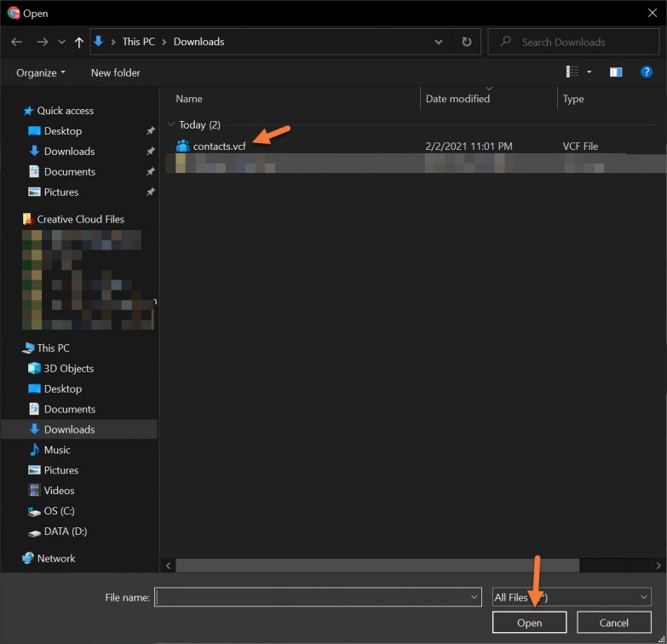
Task: Open the recent locations dropdown arrow
Action: click(x=61, y=42)
